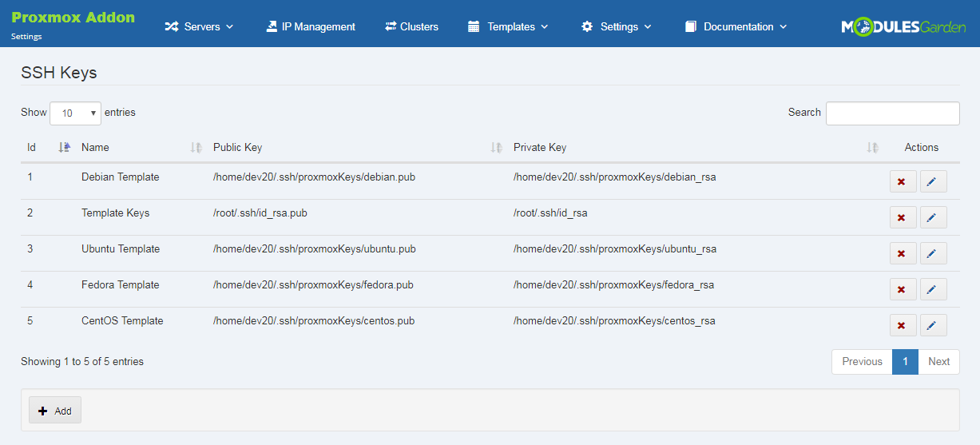The height and width of the screenshot is (445, 980).
Task: Go to IP Management page
Action: [311, 26]
